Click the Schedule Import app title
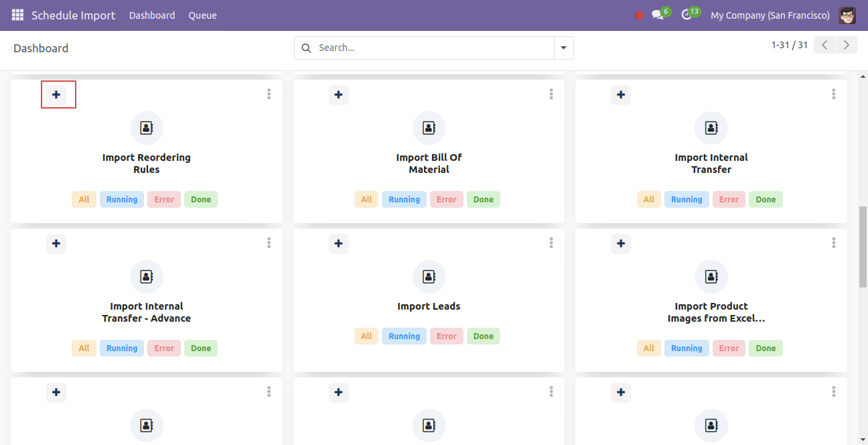Viewport: 868px width, 445px height. 74,15
